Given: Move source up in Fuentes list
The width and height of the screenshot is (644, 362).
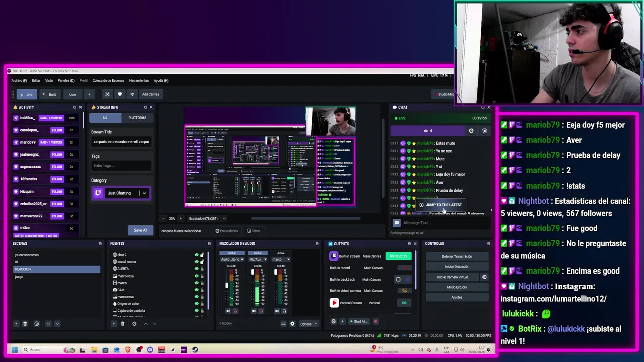Looking at the screenshot, I should [146, 324].
